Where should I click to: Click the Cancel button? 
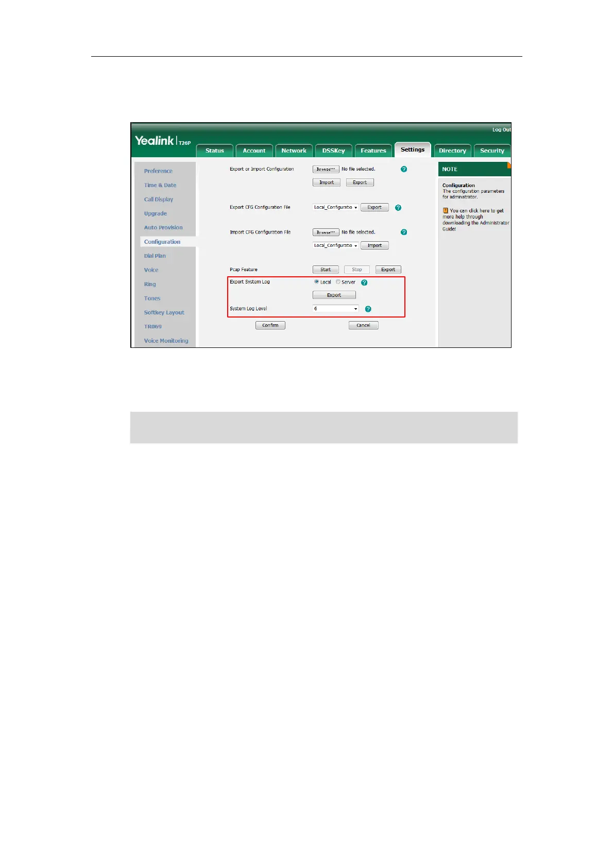(x=364, y=325)
